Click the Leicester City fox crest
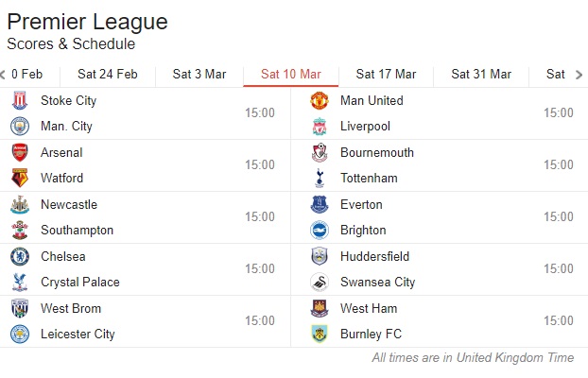588x378 pixels. [x=20, y=335]
